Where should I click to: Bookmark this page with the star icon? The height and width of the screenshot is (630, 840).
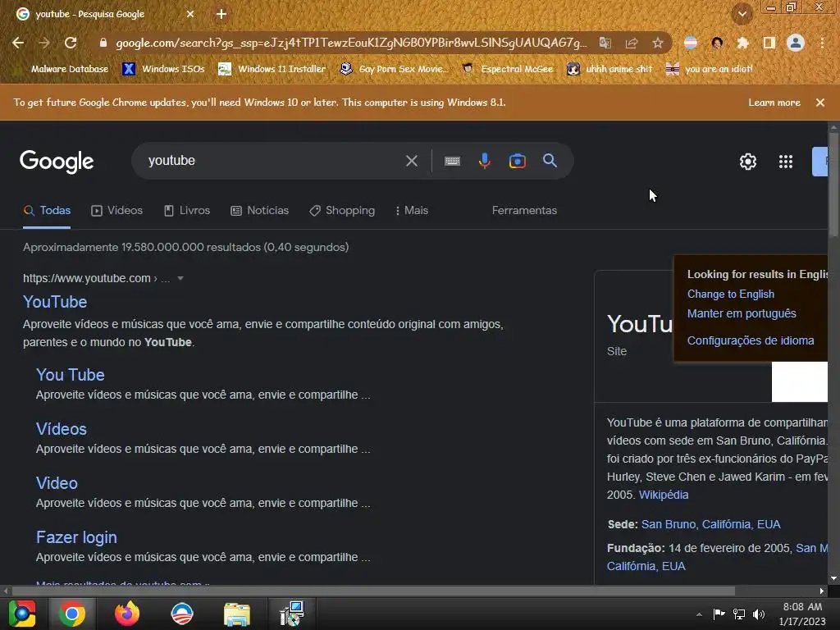click(658, 43)
